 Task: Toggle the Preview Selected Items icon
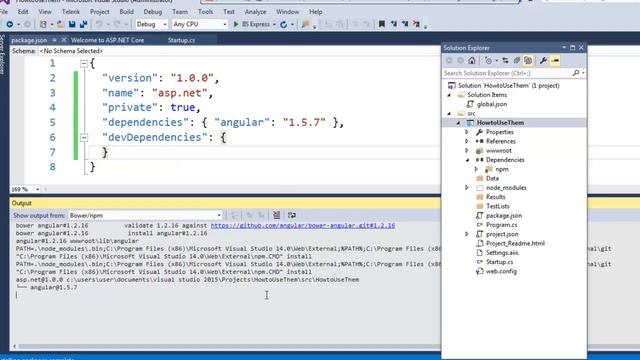(555, 61)
